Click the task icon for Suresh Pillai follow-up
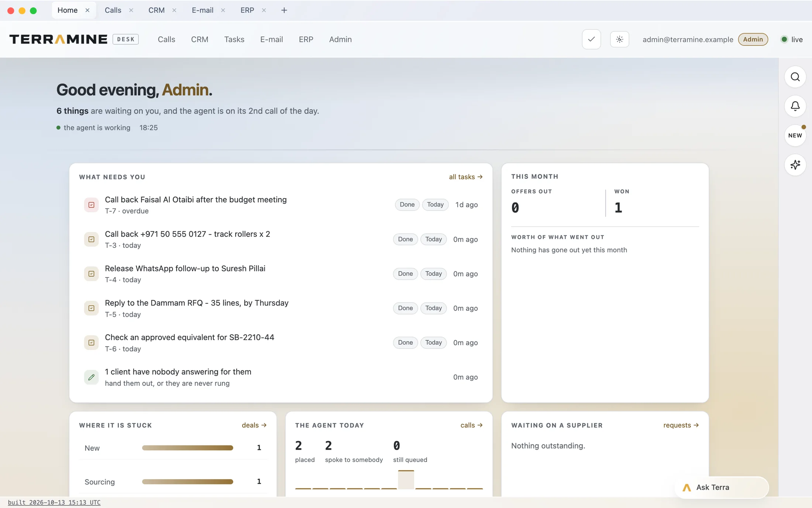The width and height of the screenshot is (812, 508). [91, 274]
